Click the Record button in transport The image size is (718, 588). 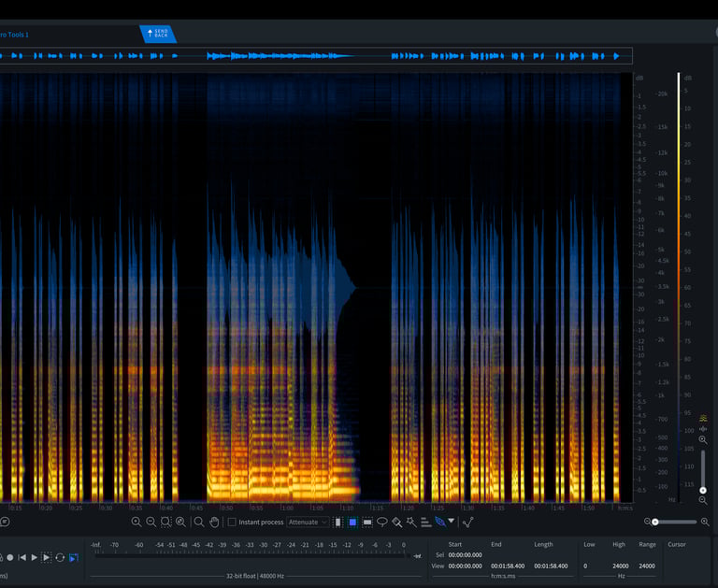point(10,557)
